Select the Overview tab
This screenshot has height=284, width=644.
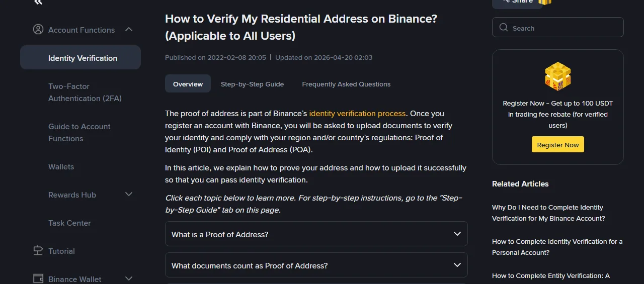pyautogui.click(x=188, y=84)
